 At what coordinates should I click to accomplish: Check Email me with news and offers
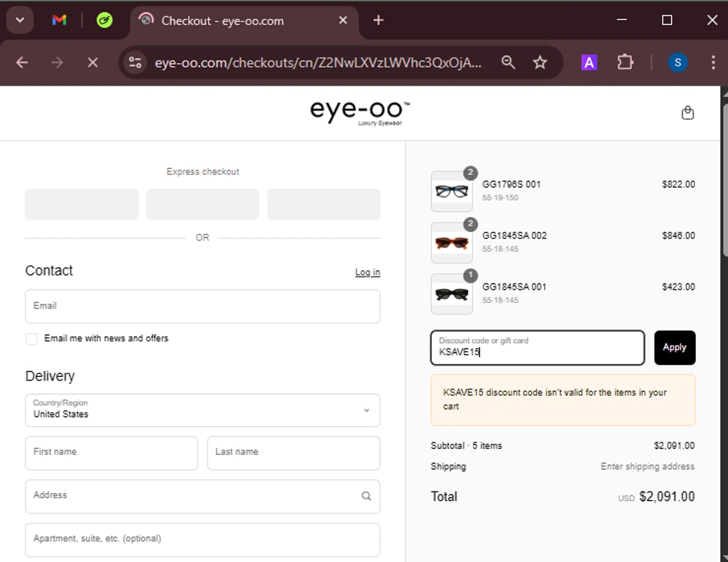pyautogui.click(x=32, y=339)
